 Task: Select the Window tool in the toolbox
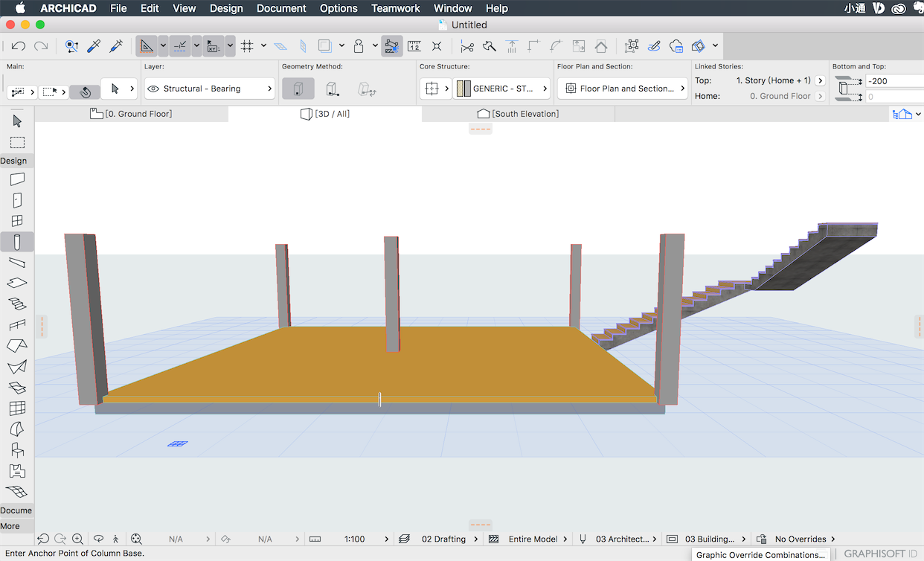[x=17, y=221]
